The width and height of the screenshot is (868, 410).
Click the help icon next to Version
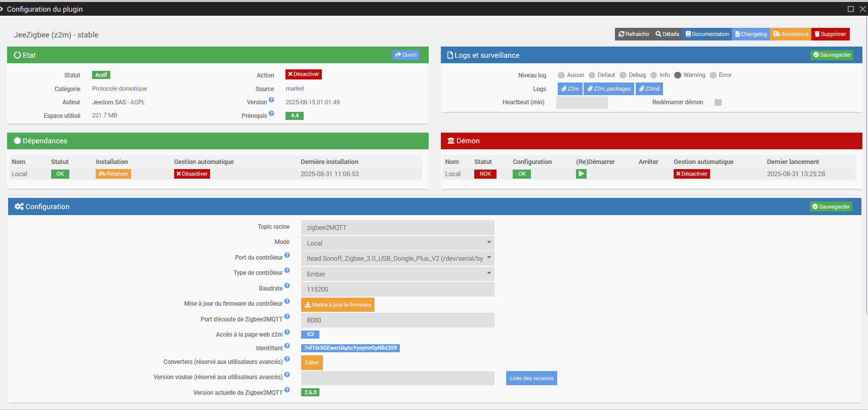(x=271, y=100)
